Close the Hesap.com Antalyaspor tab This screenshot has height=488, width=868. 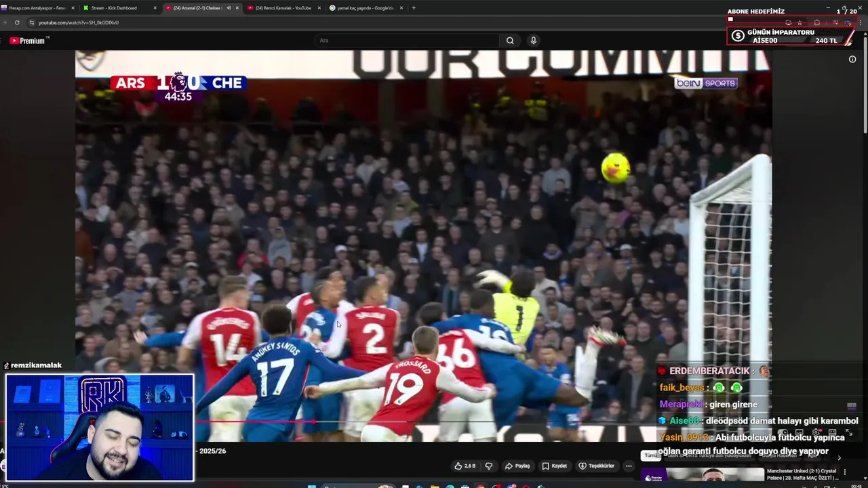(x=73, y=8)
